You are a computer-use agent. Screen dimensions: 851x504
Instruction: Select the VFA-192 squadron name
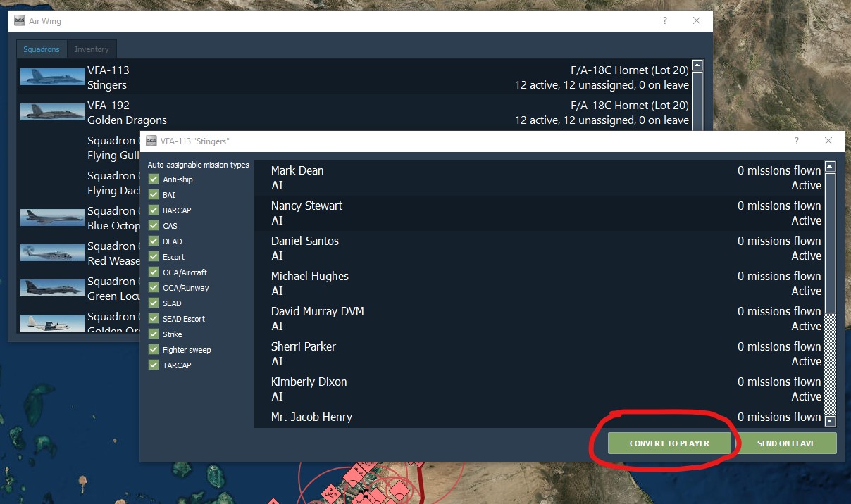108,105
